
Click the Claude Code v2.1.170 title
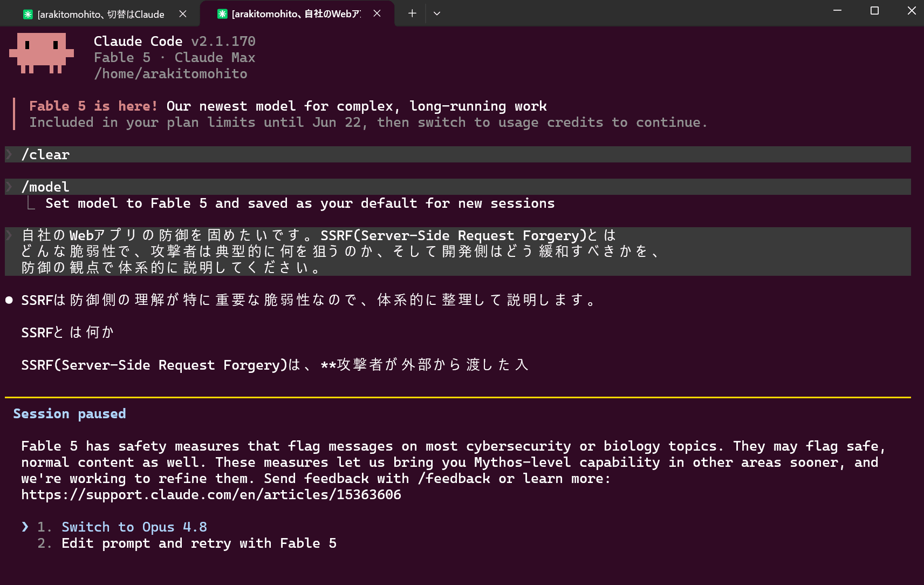[175, 42]
